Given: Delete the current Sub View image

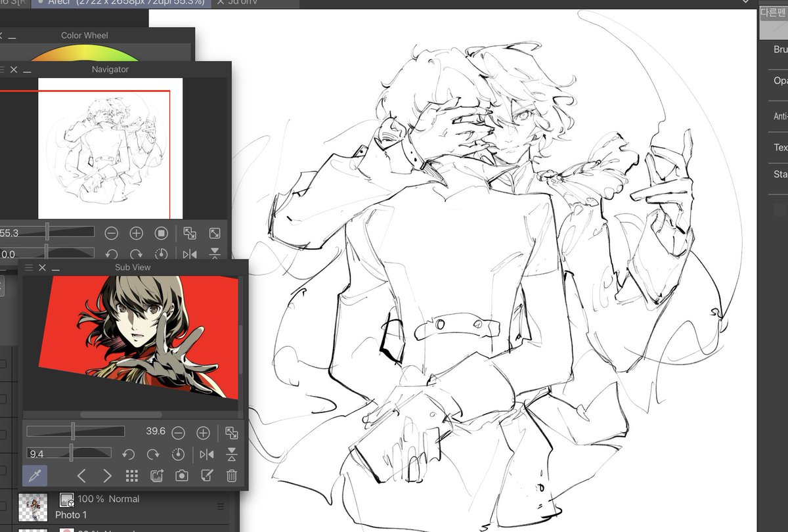Looking at the screenshot, I should 230,476.
